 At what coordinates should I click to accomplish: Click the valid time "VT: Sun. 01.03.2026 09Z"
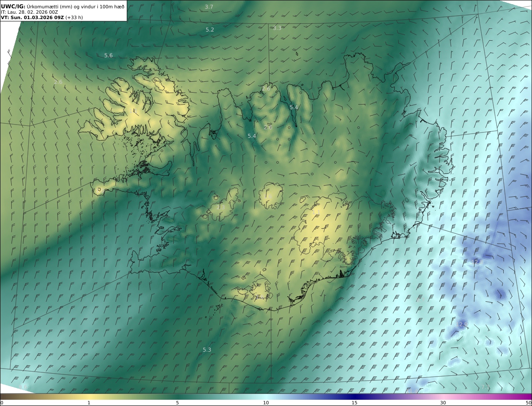[32, 18]
